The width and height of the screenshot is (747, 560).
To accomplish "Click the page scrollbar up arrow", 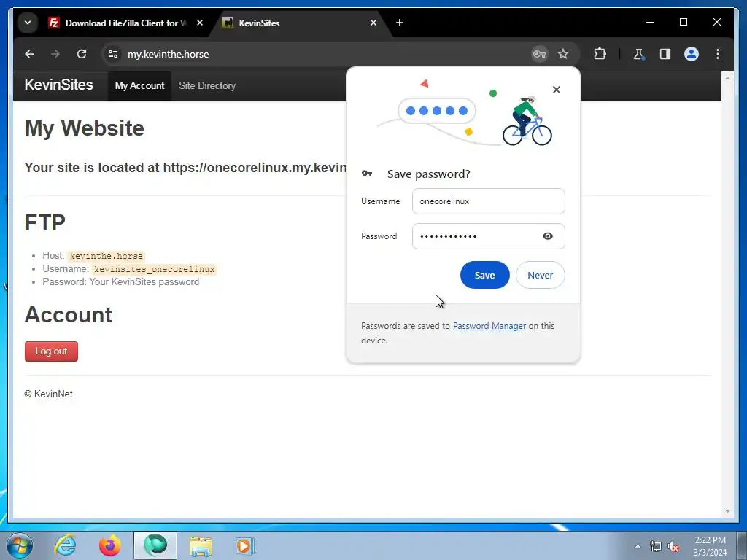I will 727,77.
